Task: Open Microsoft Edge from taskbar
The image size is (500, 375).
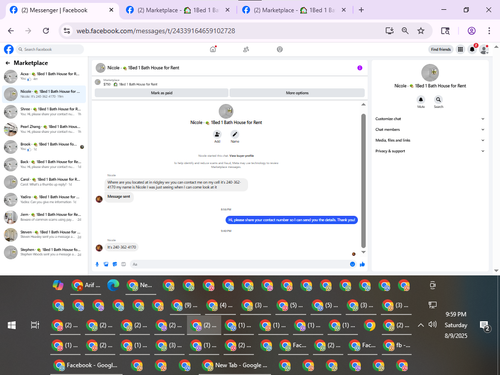Action: point(113,285)
